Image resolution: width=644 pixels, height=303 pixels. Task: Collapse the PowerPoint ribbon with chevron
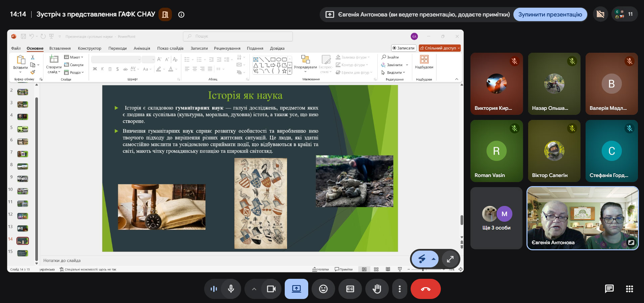pos(457,79)
